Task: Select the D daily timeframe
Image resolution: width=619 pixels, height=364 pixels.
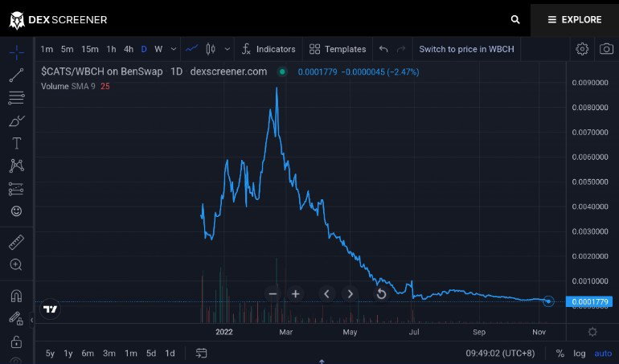Action: [144, 49]
